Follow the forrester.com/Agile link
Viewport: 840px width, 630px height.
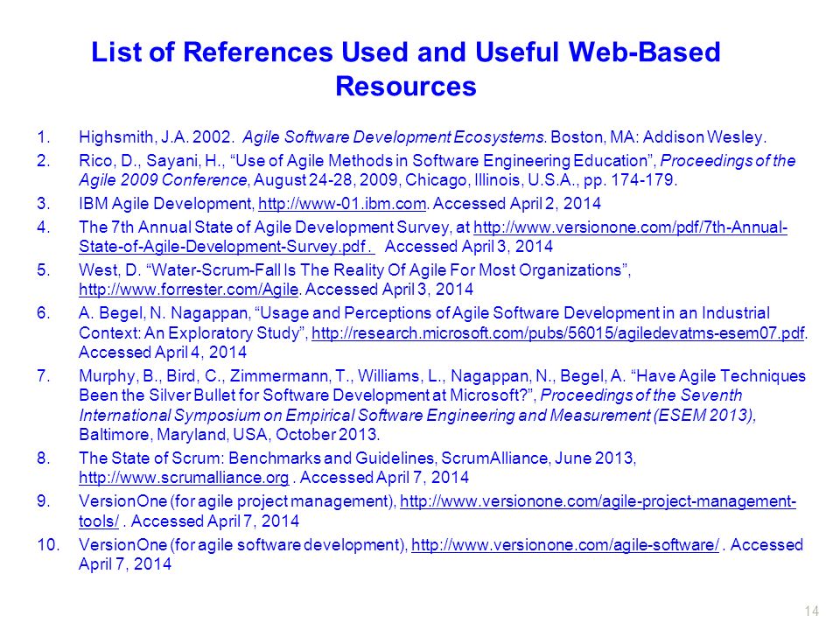click(189, 290)
